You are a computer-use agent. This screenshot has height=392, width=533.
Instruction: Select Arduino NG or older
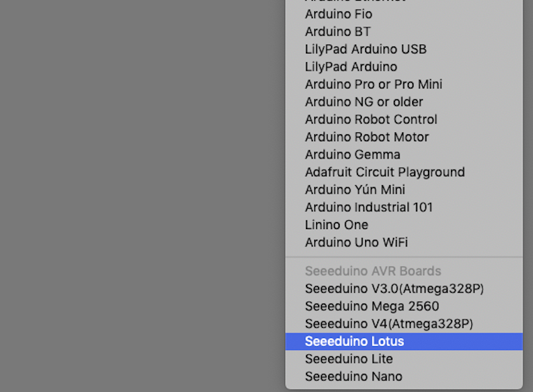(x=364, y=102)
